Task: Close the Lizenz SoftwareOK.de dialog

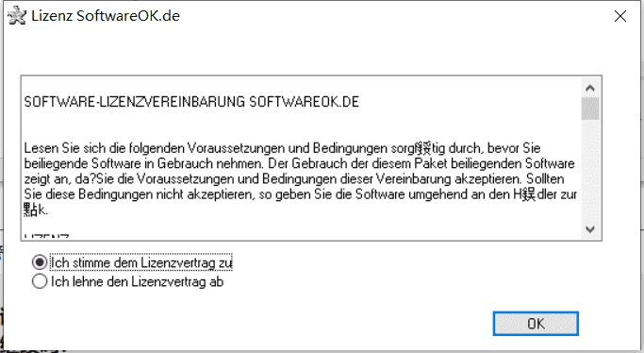Action: (619, 16)
